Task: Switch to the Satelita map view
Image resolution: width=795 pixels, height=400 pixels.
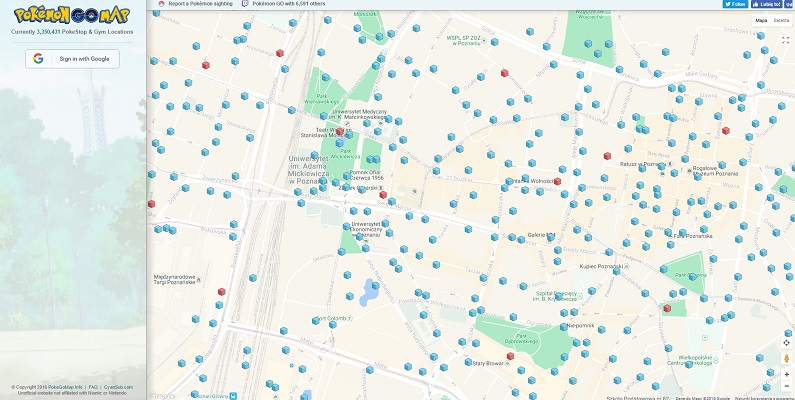Action: click(781, 19)
